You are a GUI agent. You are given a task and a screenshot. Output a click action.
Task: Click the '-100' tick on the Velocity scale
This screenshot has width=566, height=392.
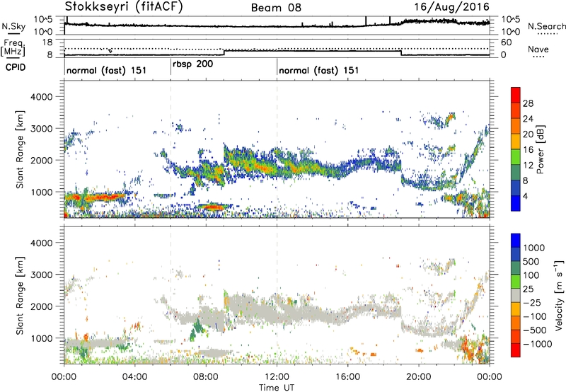(534, 316)
